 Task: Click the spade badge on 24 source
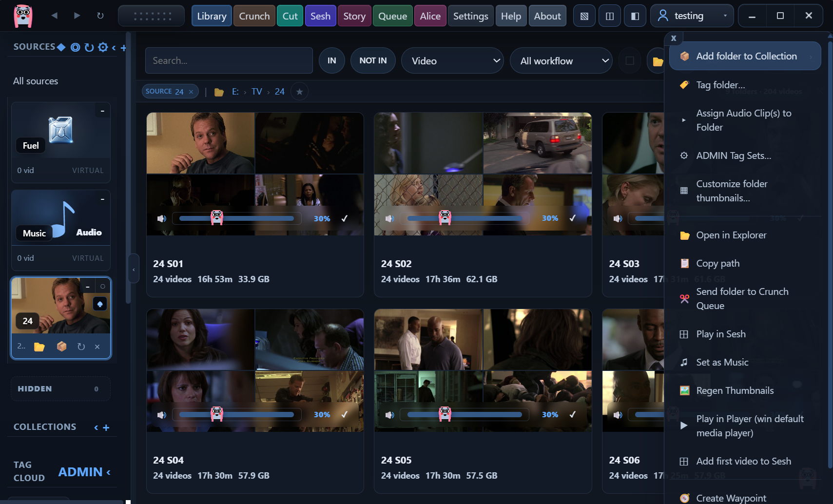(x=100, y=304)
